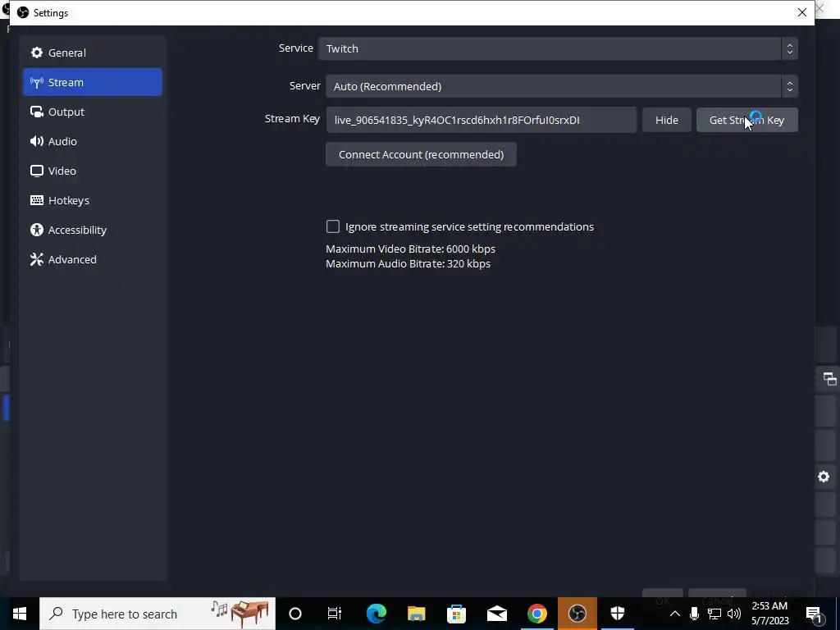Open the Accessibility settings section
The height and width of the screenshot is (630, 840).
tap(92, 230)
